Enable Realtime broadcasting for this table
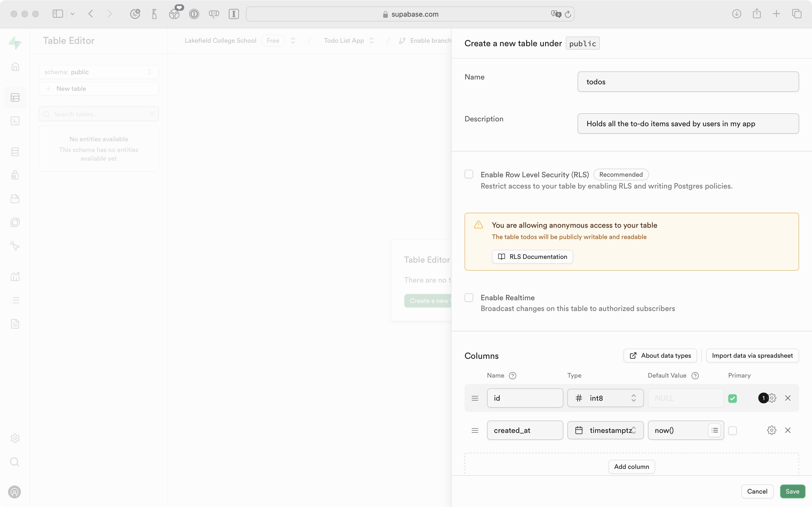The height and width of the screenshot is (507, 812). pyautogui.click(x=469, y=298)
